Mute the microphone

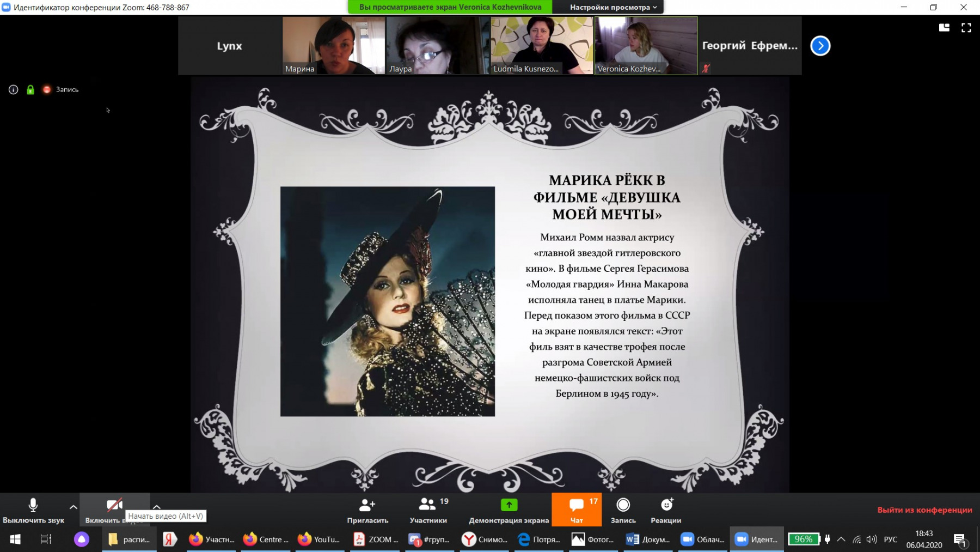pyautogui.click(x=33, y=506)
